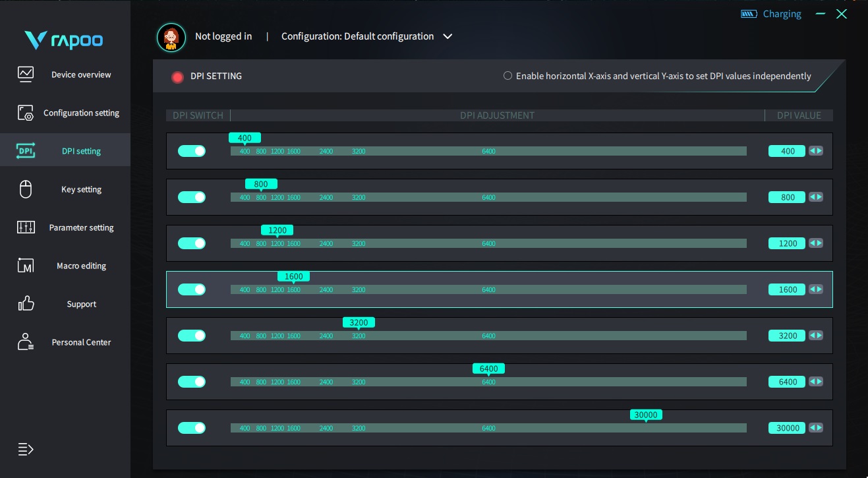This screenshot has width=868, height=478.
Task: Click the DPI ADJUSTMENT column header
Action: pyautogui.click(x=497, y=115)
